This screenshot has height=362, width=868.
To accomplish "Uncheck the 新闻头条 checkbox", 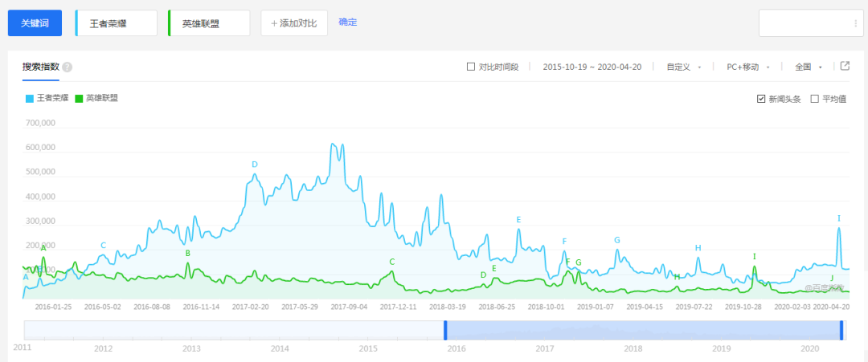I will tap(761, 99).
